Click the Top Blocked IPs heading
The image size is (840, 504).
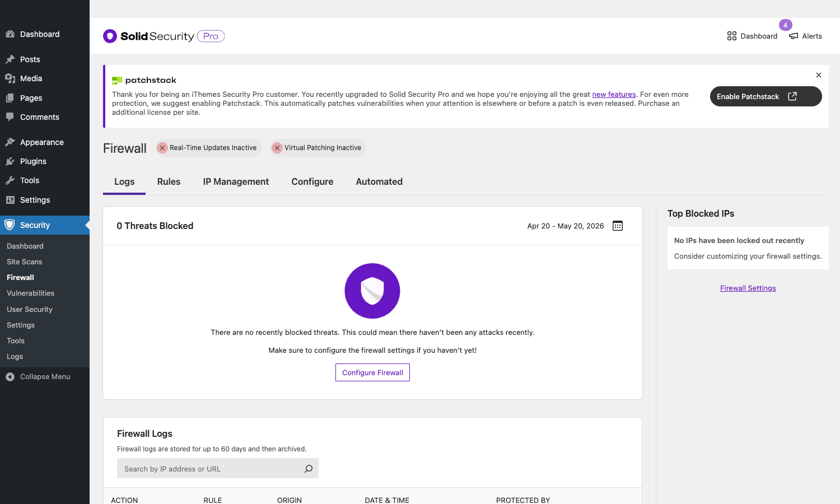click(x=701, y=213)
